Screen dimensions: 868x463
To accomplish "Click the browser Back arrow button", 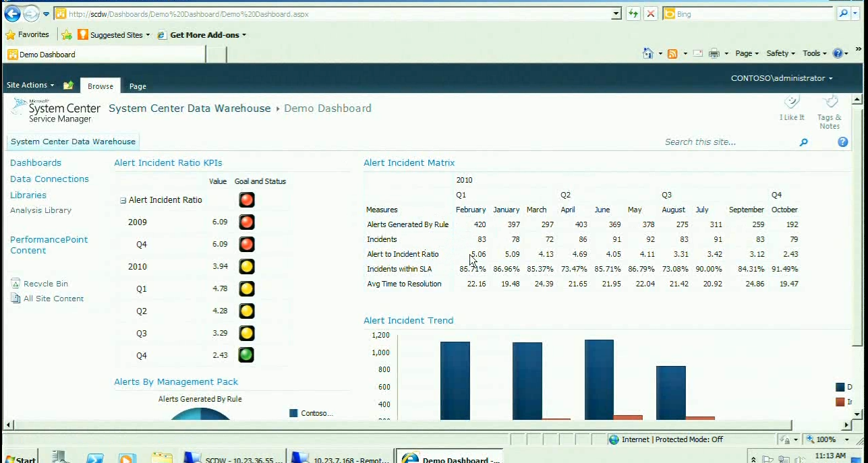I will click(x=12, y=13).
